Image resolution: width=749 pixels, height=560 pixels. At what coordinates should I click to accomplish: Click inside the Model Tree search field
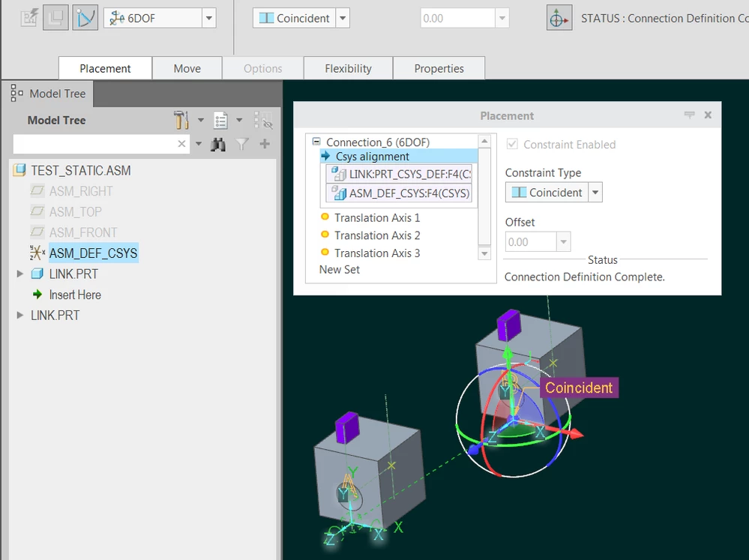coord(97,144)
